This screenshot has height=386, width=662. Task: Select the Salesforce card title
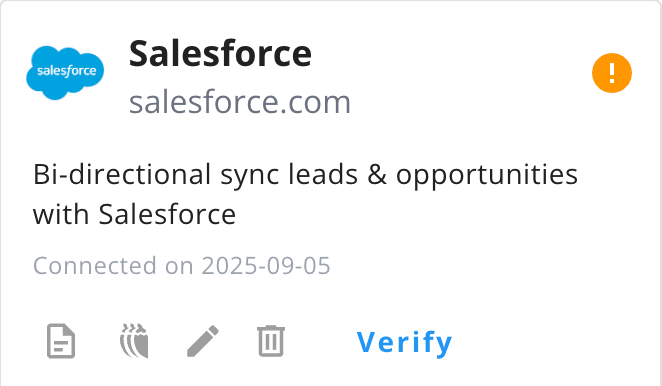click(x=220, y=53)
